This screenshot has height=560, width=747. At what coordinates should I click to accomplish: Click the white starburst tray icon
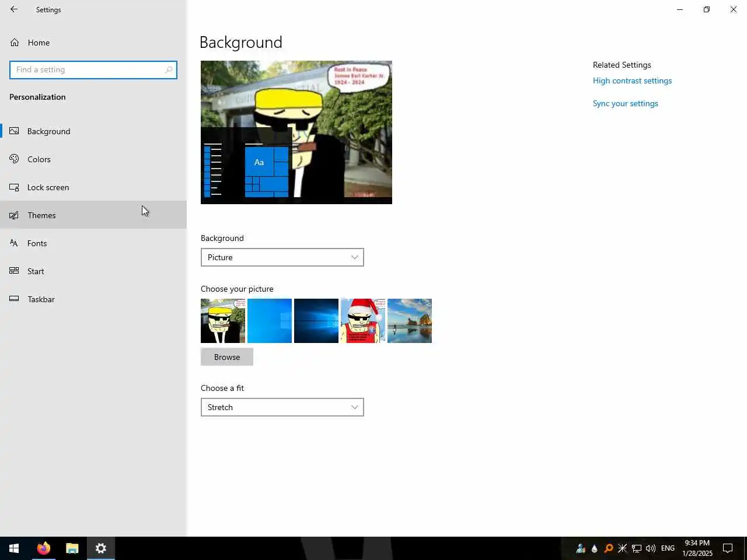pos(623,548)
